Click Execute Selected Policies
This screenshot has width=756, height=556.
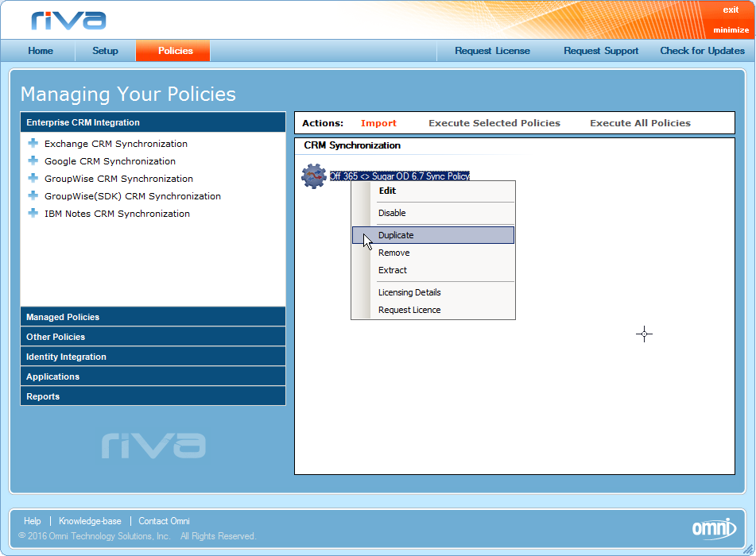pos(494,123)
